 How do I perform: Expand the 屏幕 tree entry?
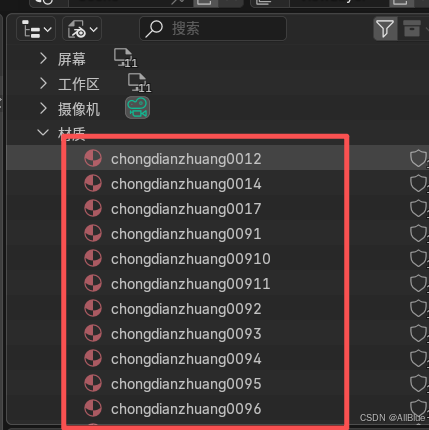point(43,59)
